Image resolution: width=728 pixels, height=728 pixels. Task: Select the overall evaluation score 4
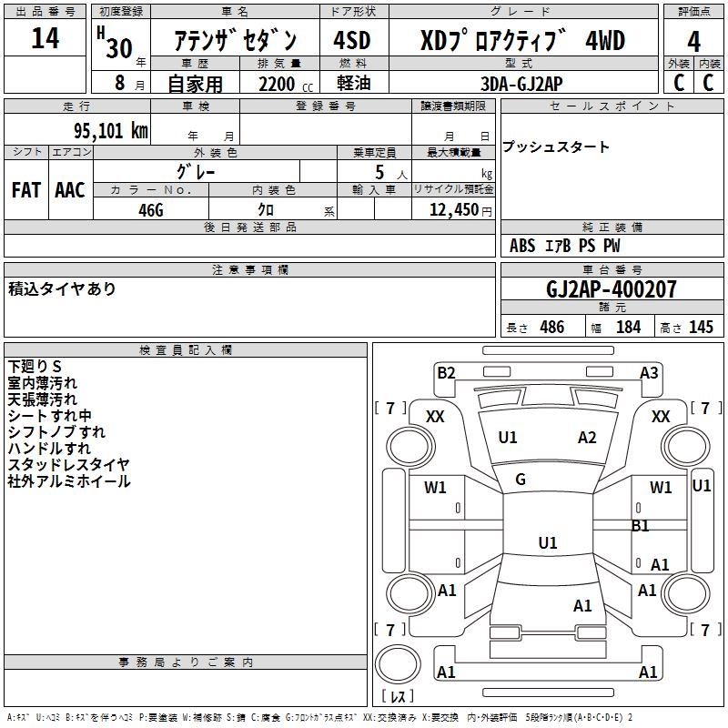(693, 42)
